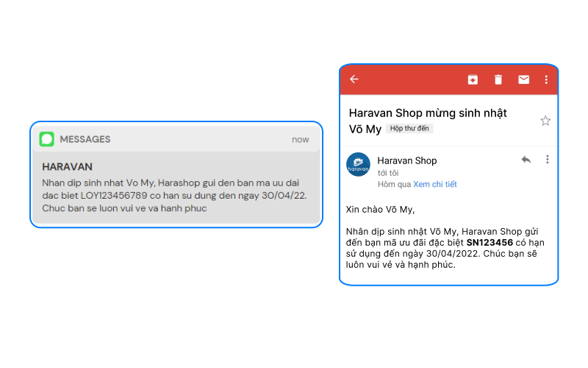
Task: Open the red toolbar three-dot menu
Action: [x=546, y=79]
